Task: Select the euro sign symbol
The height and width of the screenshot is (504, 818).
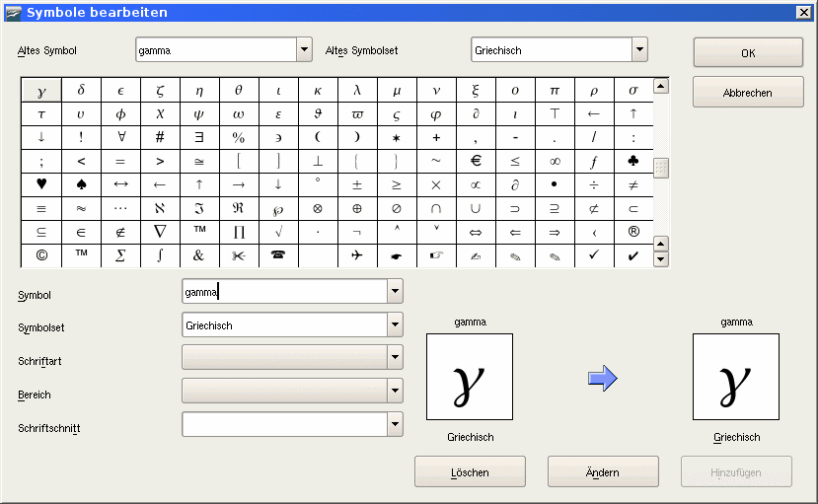Action: 476,161
